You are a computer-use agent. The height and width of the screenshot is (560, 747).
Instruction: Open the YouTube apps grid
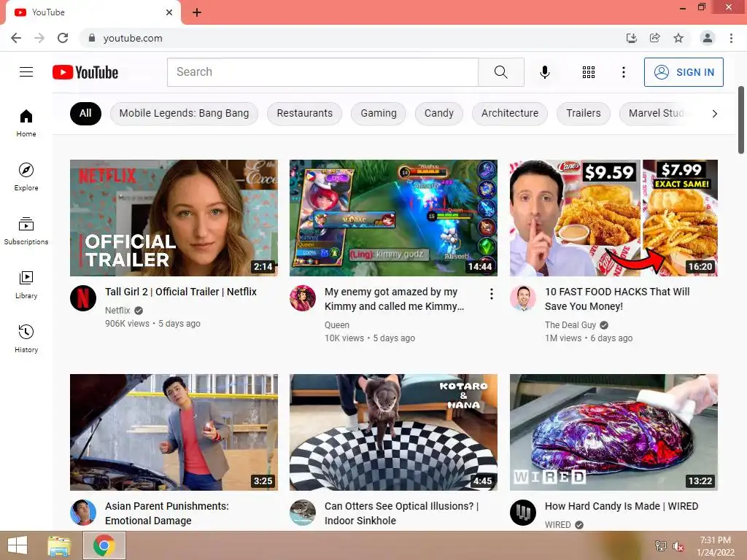coord(589,72)
